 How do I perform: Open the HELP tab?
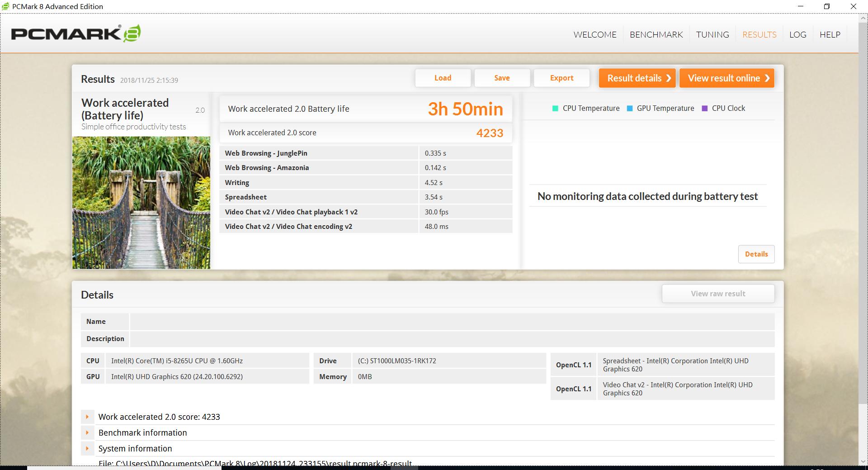pos(830,34)
